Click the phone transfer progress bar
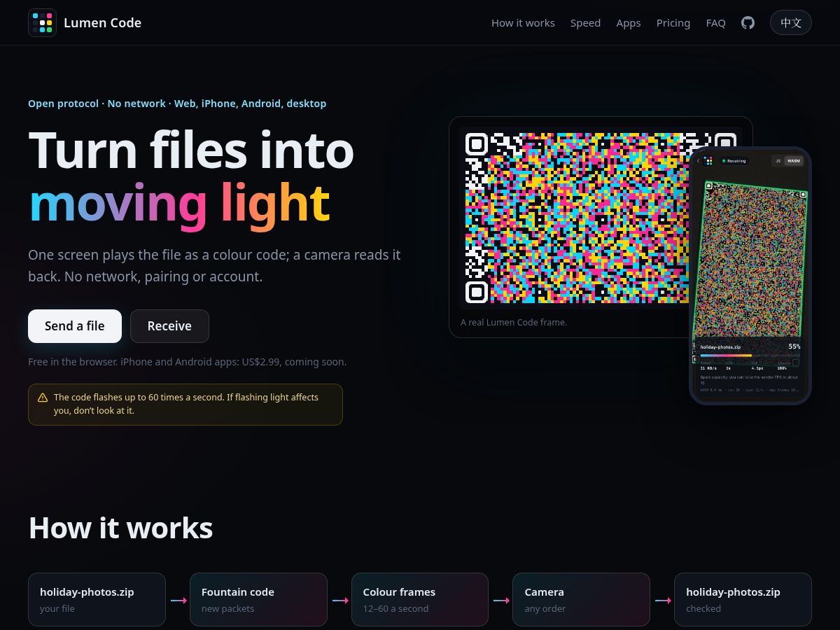840x630 pixels. tap(750, 355)
